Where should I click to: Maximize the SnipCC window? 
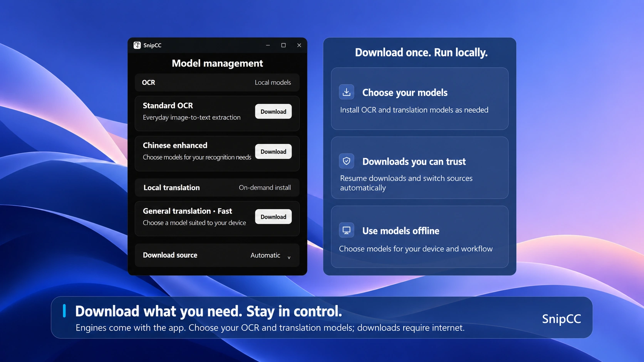pyautogui.click(x=283, y=45)
